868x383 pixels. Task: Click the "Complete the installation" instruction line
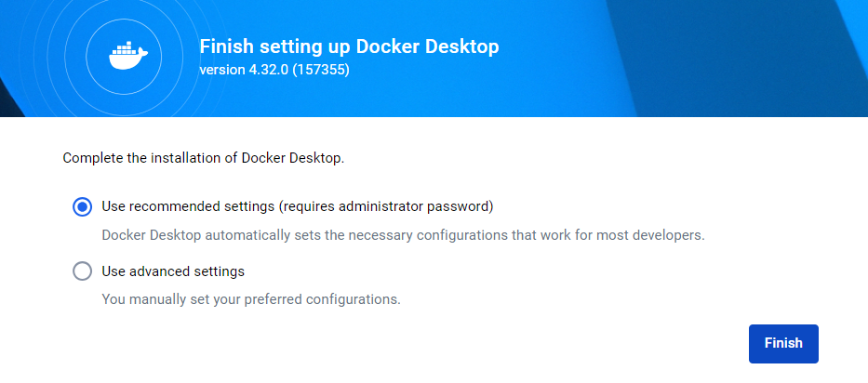coord(203,158)
